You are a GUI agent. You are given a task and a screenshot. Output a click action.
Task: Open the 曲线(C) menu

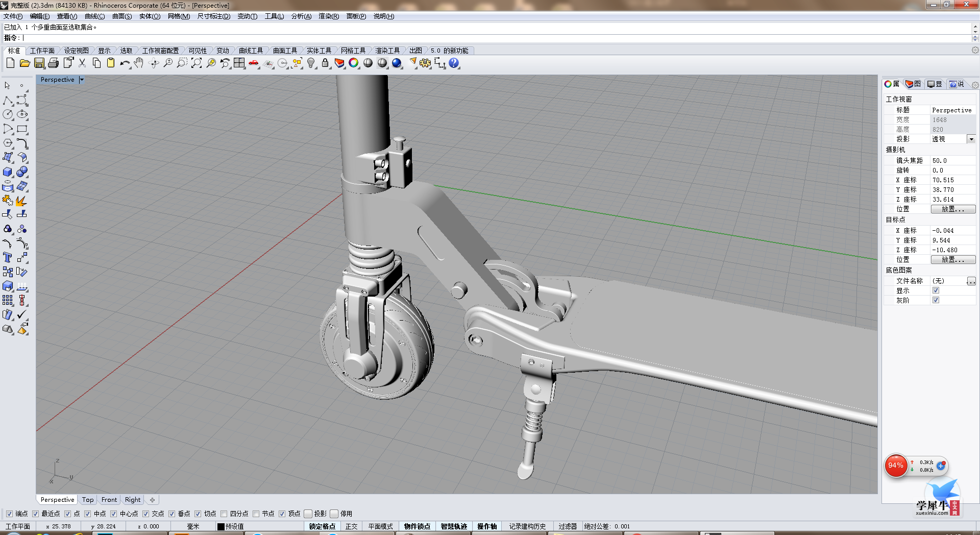(x=94, y=16)
